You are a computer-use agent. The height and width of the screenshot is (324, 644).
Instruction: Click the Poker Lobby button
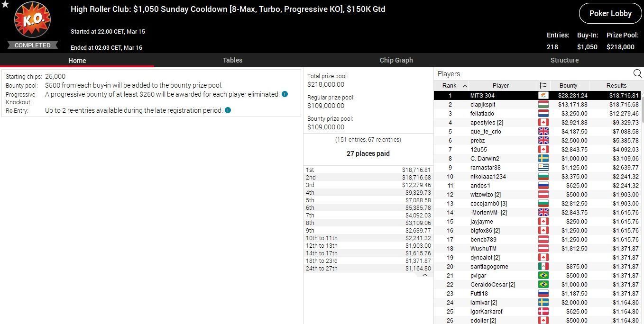(610, 14)
